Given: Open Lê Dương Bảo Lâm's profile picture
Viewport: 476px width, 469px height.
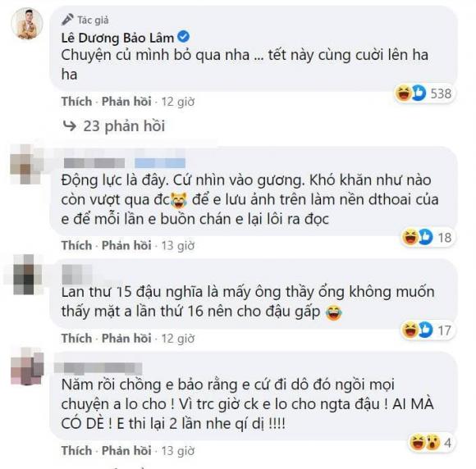Looking at the screenshot, I should click(x=27, y=23).
